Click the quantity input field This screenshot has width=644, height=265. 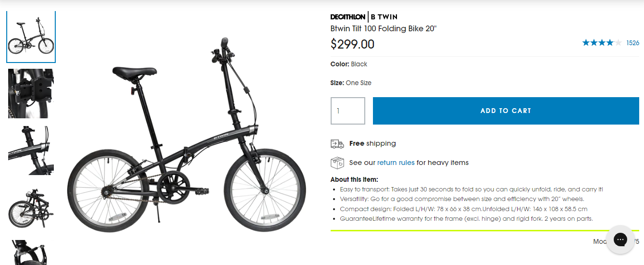[347, 111]
